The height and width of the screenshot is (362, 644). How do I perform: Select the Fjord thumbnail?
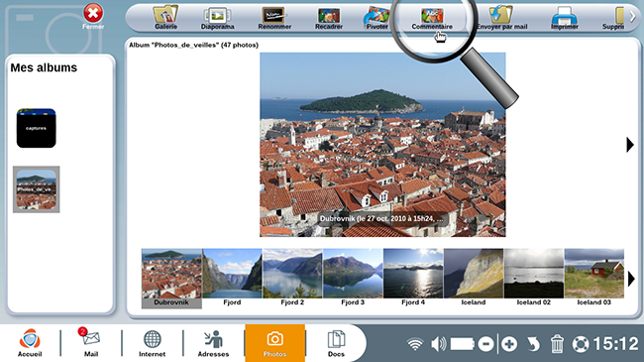pyautogui.click(x=232, y=278)
